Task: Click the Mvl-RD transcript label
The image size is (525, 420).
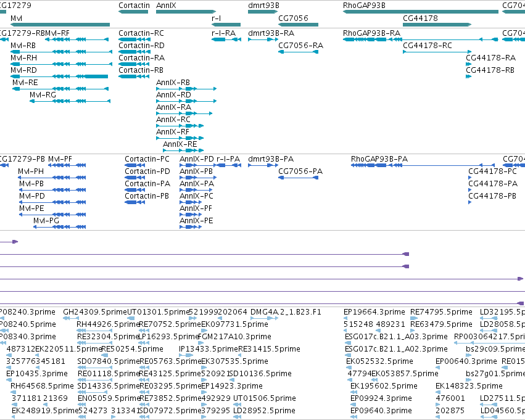Action: 23,70
